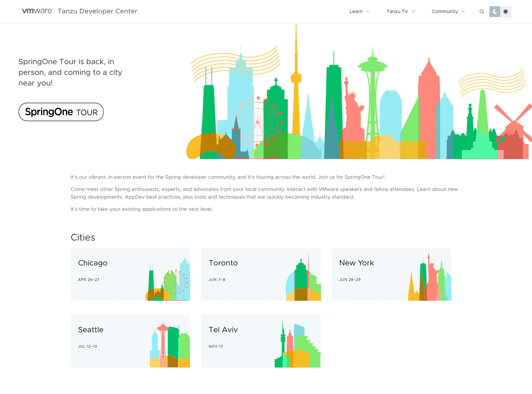Click the New York skyline illustration
The width and height of the screenshot is (532, 394).
(430, 278)
